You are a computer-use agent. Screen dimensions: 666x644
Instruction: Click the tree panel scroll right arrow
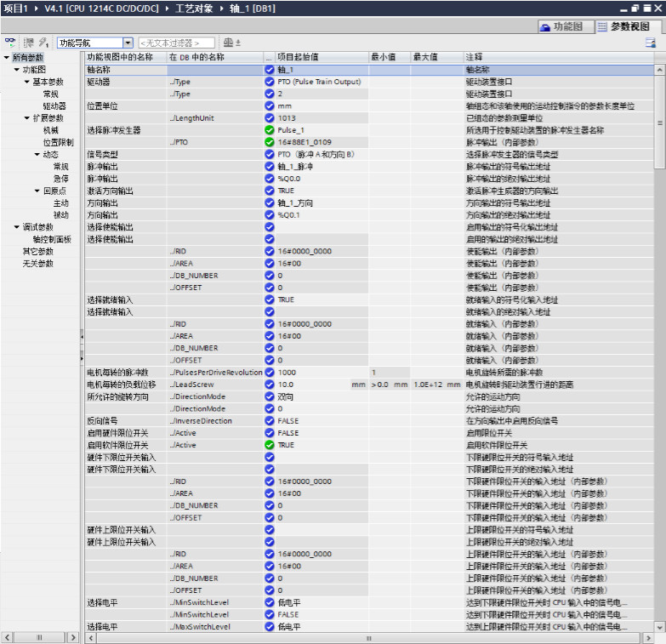[x=73, y=637]
